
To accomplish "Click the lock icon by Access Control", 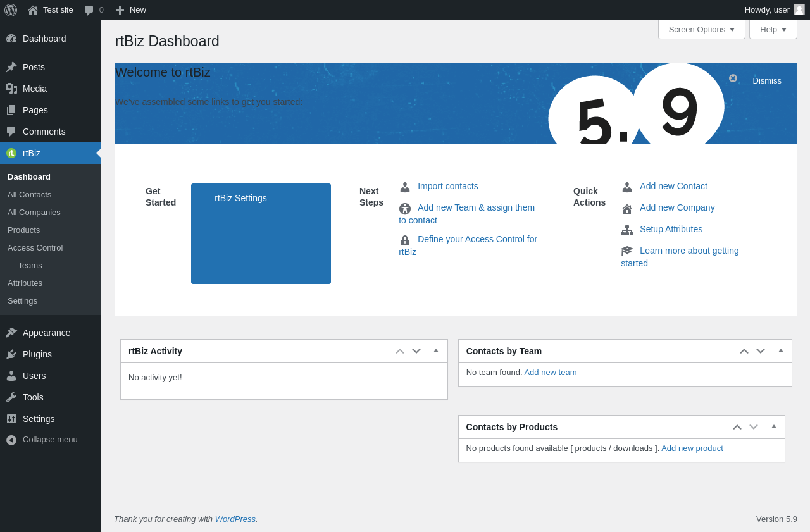I will coord(405,240).
